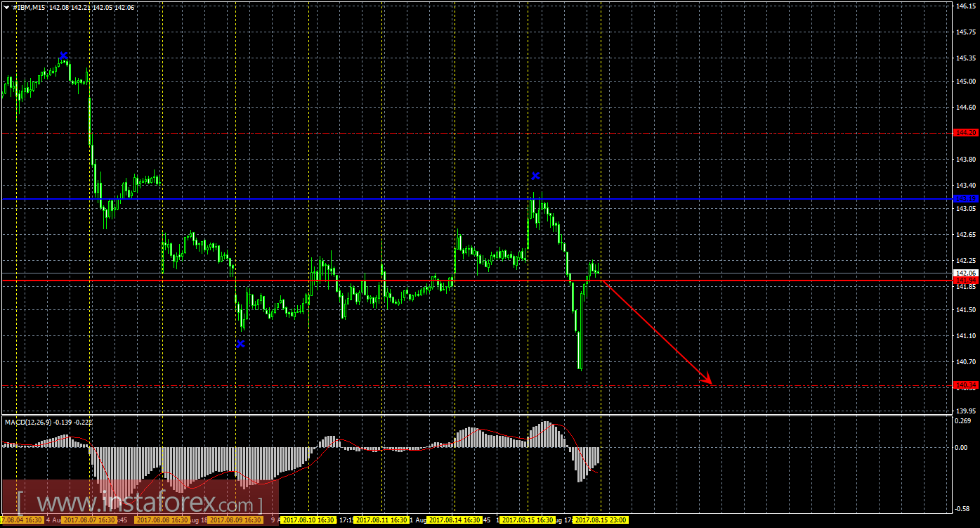Select the blue X marker near the 141.10 low
980x528 pixels.
240,343
